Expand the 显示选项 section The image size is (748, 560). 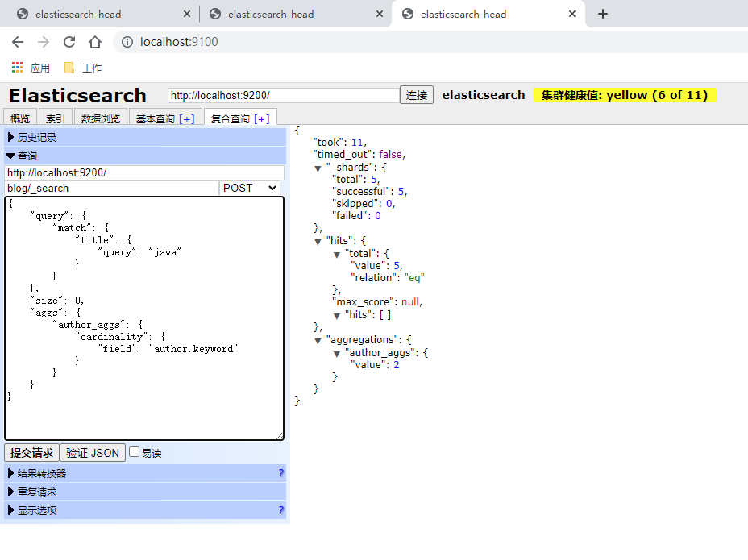coord(145,510)
